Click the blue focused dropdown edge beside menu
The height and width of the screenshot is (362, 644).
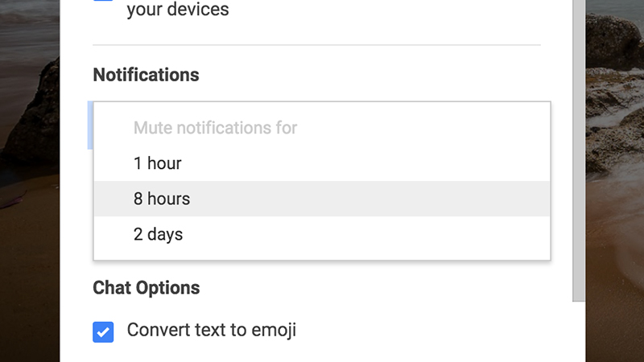tap(90, 125)
